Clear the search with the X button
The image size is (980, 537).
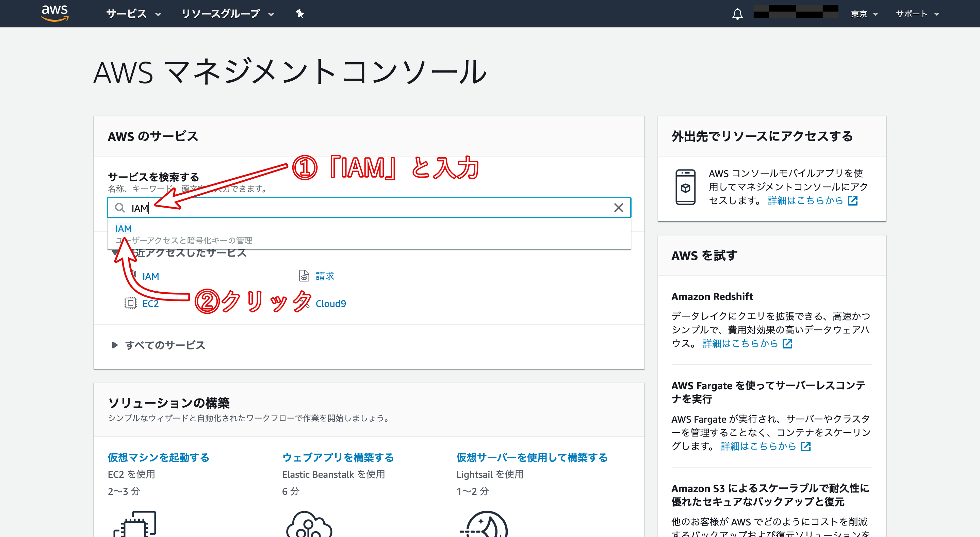618,208
